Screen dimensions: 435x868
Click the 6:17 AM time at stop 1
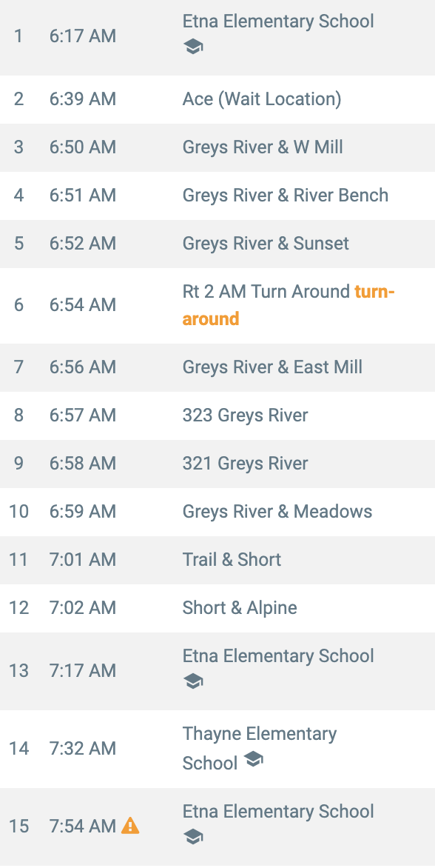83,36
